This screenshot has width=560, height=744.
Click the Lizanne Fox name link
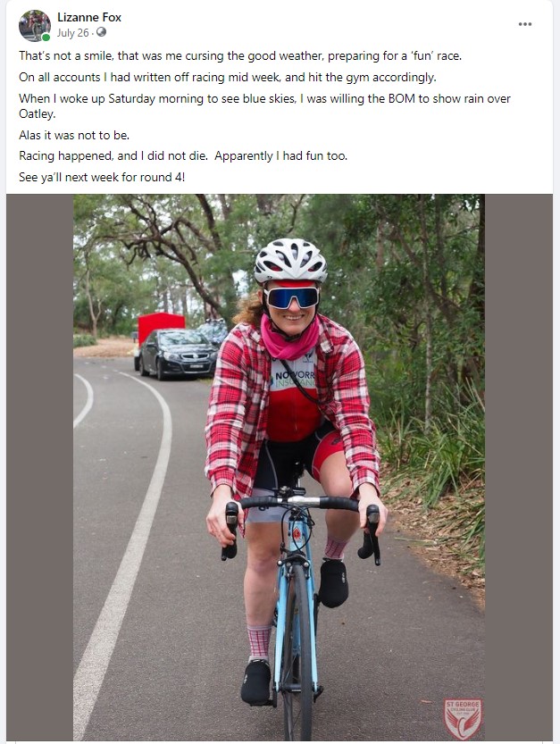[89, 17]
